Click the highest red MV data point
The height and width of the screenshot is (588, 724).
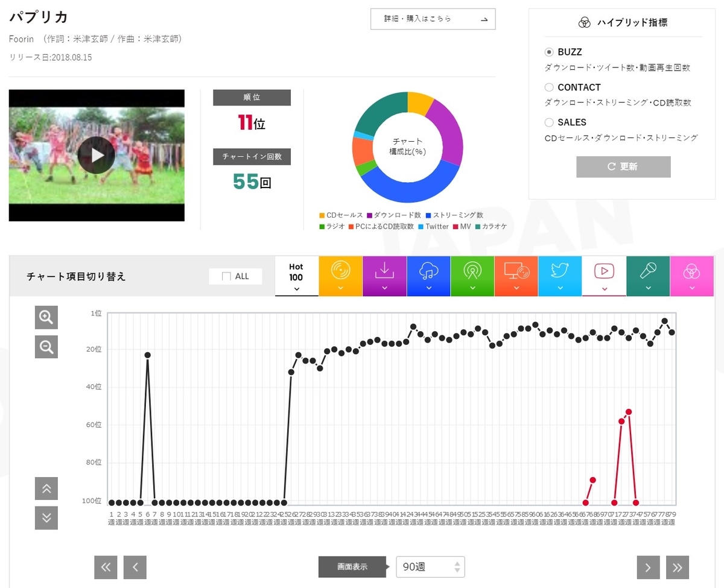[629, 412]
